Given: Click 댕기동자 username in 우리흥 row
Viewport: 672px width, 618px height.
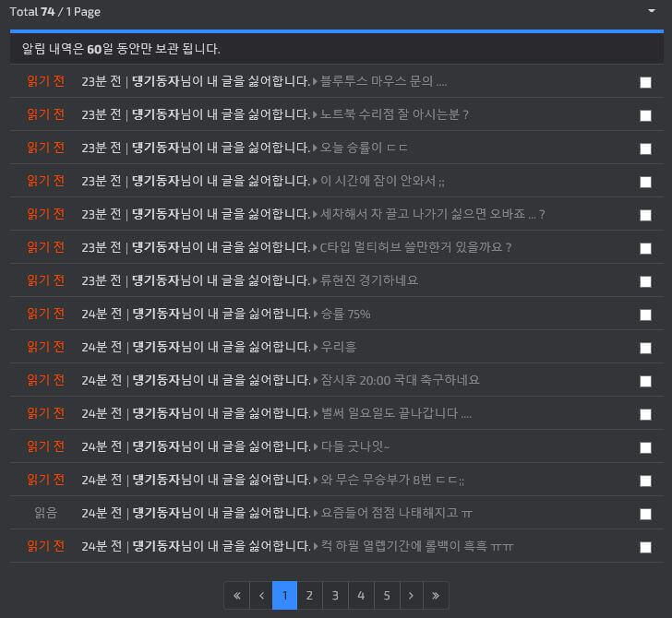Looking at the screenshot, I should tap(156, 347).
